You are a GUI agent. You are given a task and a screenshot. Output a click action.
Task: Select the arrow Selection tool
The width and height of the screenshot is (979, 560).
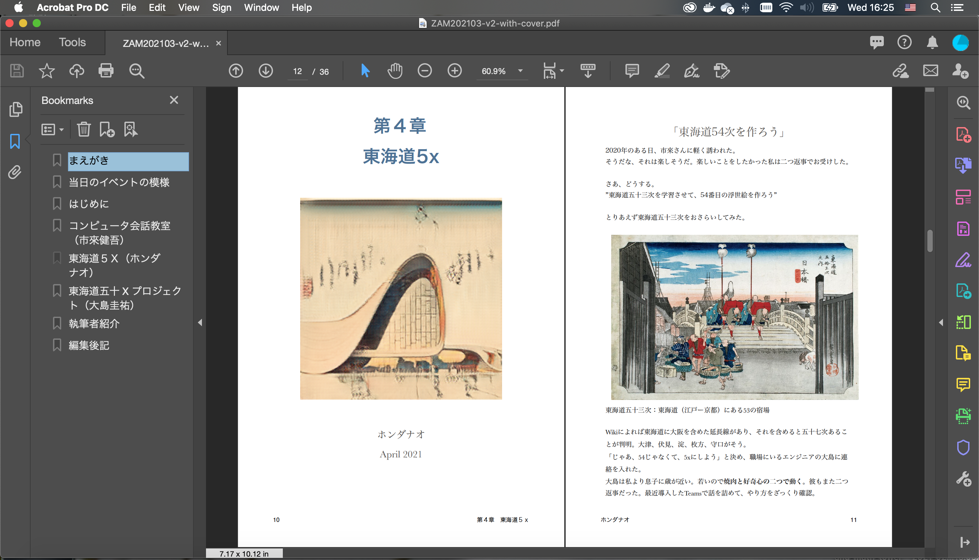(365, 71)
